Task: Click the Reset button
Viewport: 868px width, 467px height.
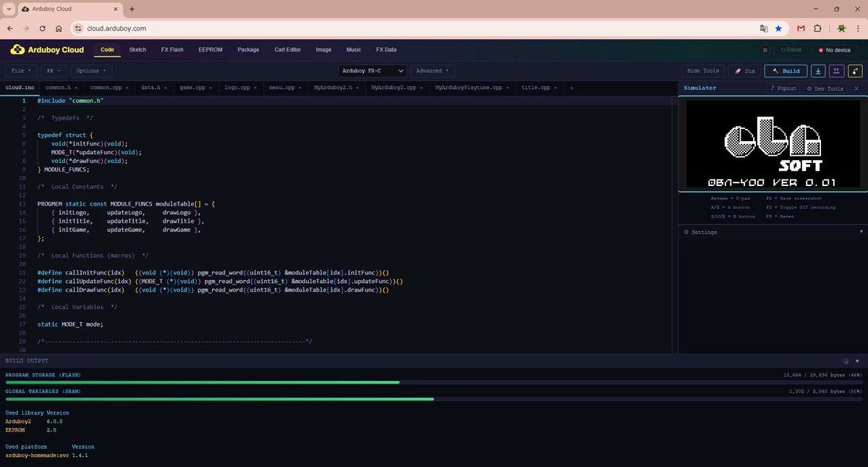Action: point(791,50)
